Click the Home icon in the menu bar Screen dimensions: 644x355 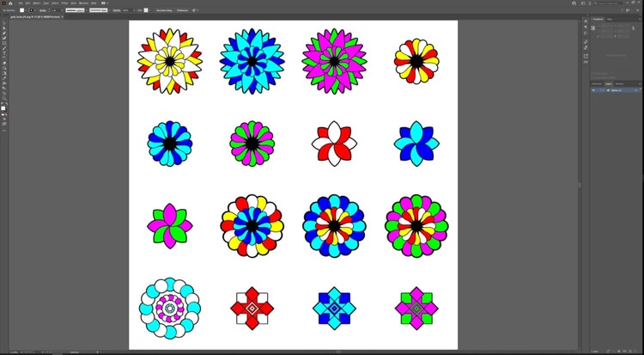click(10, 3)
